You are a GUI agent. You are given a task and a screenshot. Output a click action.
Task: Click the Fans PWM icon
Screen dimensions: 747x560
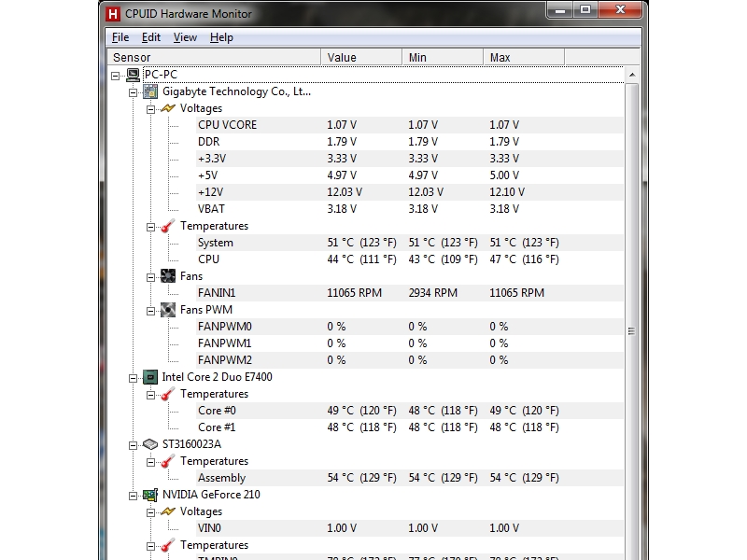pyautogui.click(x=168, y=310)
